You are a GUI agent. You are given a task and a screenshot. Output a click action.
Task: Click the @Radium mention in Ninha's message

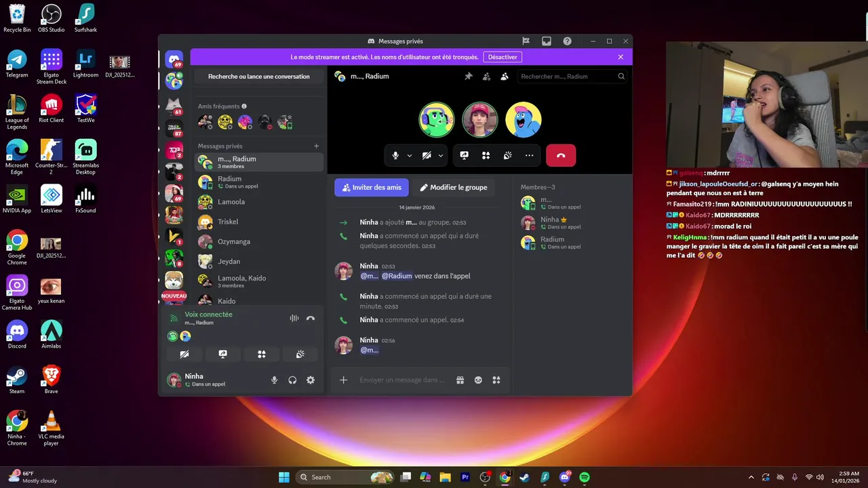(397, 277)
